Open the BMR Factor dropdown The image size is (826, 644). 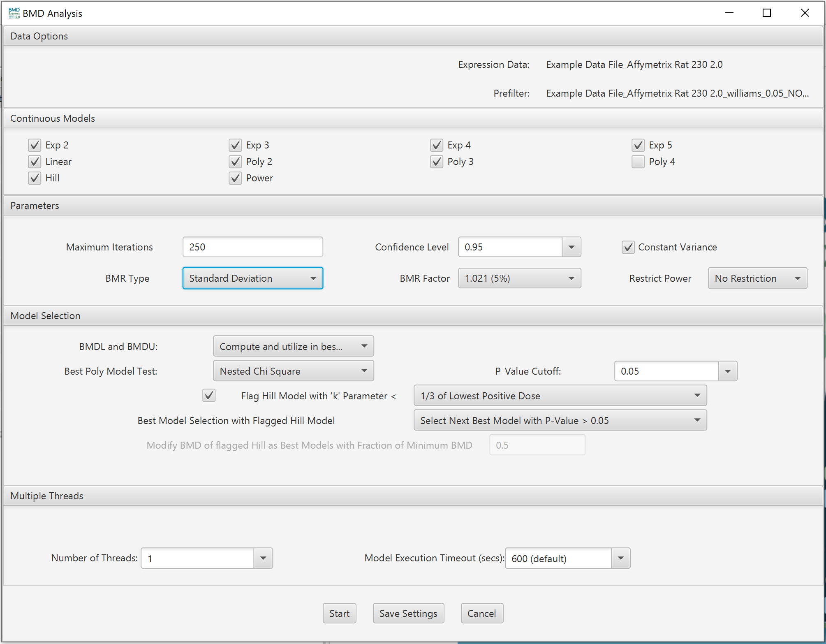pyautogui.click(x=519, y=278)
